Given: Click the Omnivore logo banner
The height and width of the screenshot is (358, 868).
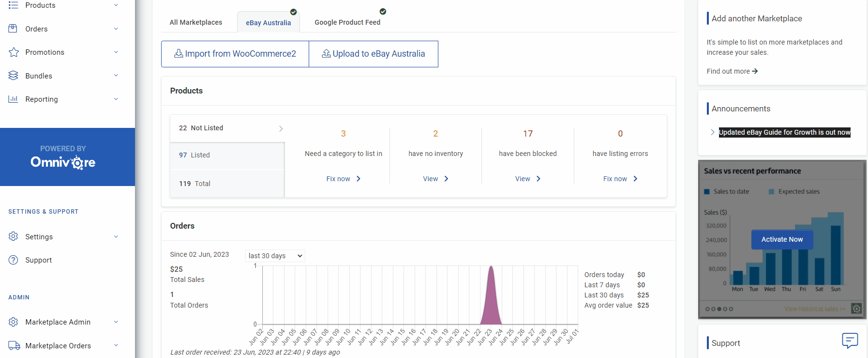Looking at the screenshot, I should pos(67,157).
